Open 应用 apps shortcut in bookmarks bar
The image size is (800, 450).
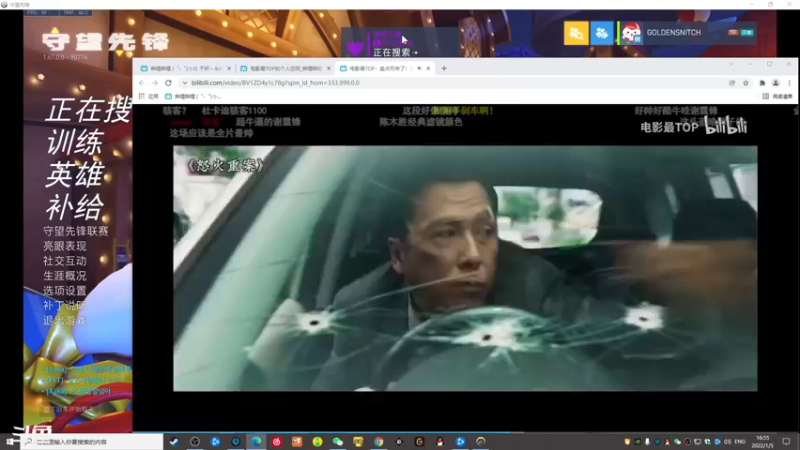click(x=148, y=96)
